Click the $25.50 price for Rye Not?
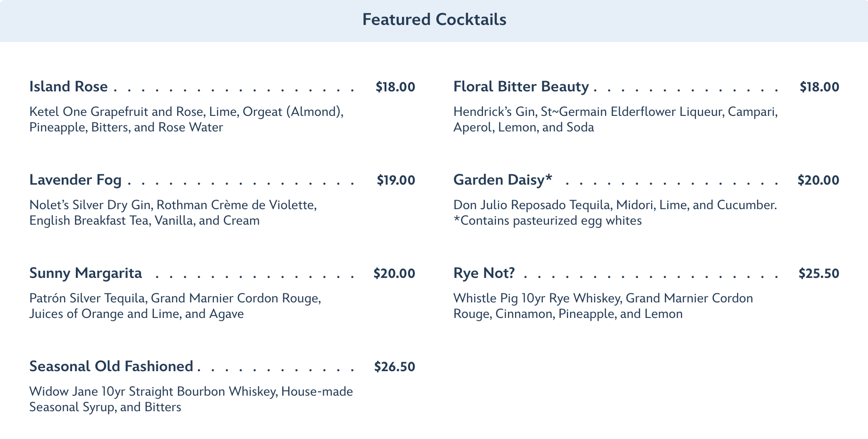 click(819, 274)
